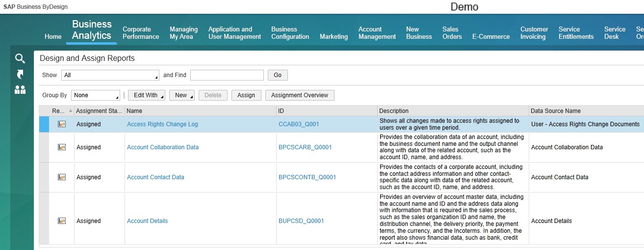Open the Account Contact Data report link
Viewport: 644px width, 250px height.
pyautogui.click(x=155, y=177)
